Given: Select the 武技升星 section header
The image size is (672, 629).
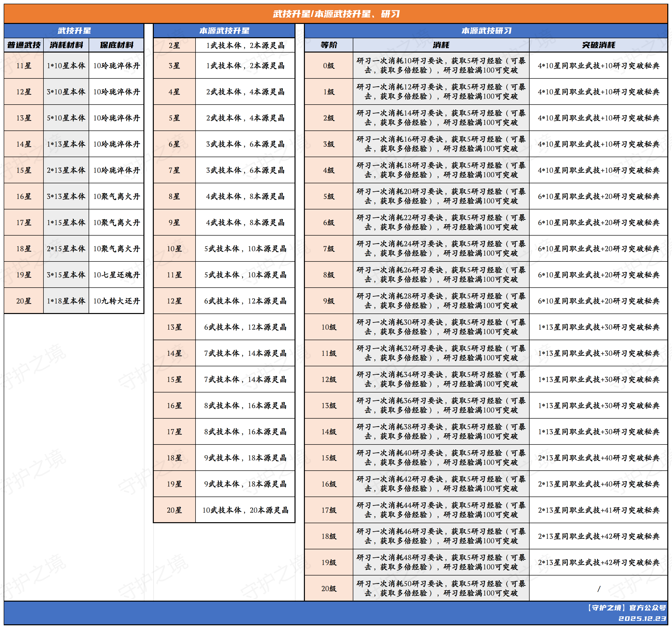Looking at the screenshot, I should point(74,31).
